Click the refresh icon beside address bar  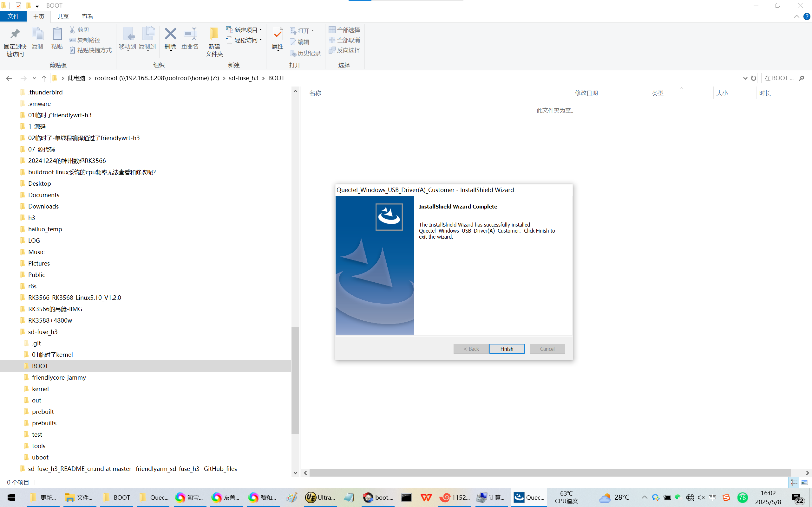click(x=754, y=78)
